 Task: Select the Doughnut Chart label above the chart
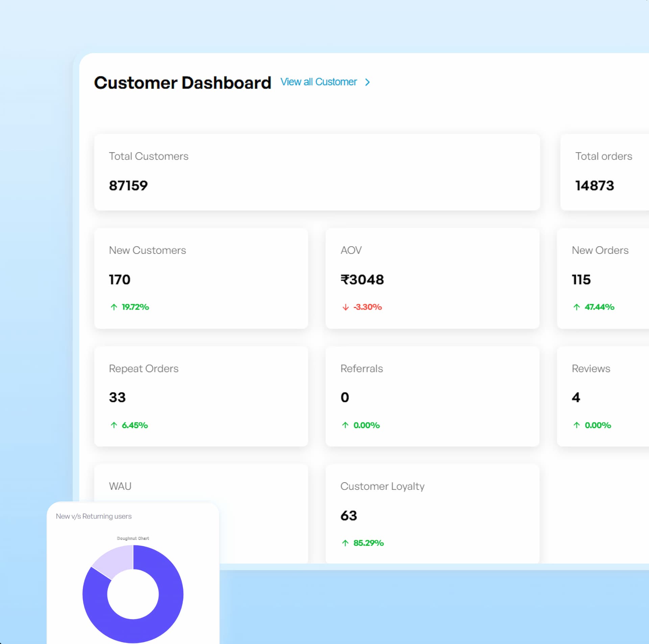133,538
